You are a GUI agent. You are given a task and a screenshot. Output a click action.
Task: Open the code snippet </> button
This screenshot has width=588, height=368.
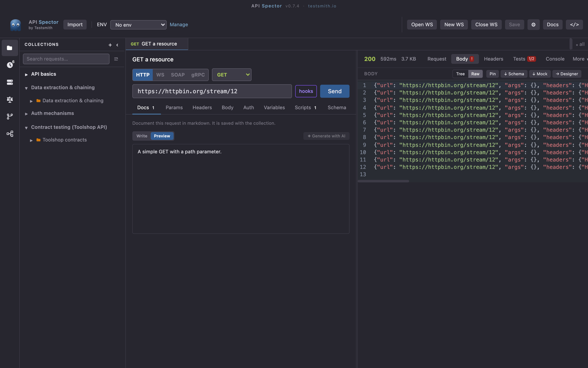[x=574, y=25]
